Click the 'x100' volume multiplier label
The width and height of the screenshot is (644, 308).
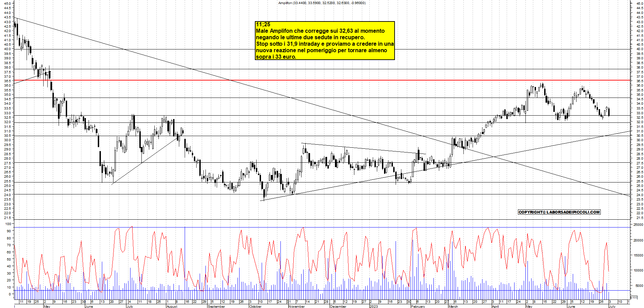[634, 298]
